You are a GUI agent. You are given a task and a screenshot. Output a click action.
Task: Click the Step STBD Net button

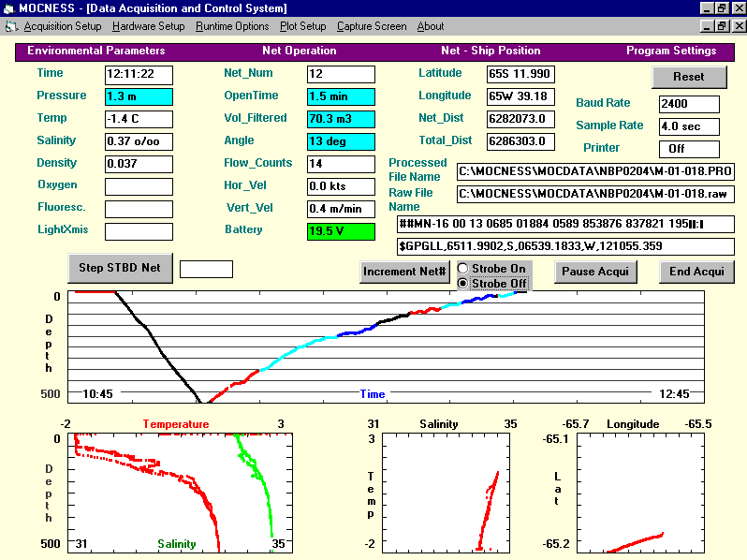pyautogui.click(x=120, y=268)
